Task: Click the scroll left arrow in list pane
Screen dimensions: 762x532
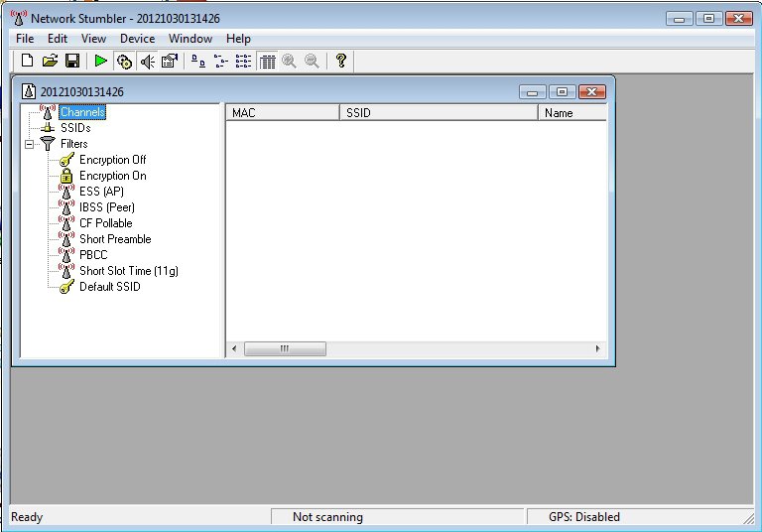Action: click(x=234, y=348)
